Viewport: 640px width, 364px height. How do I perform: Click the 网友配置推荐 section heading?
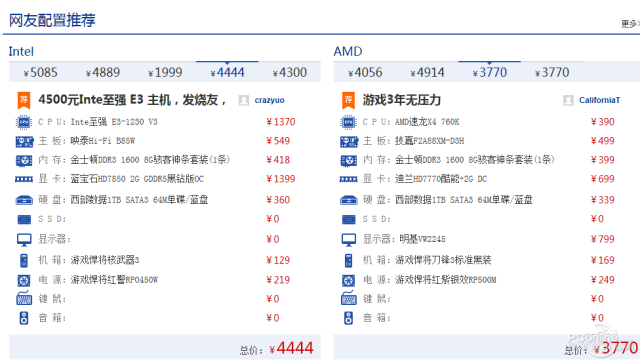click(52, 20)
